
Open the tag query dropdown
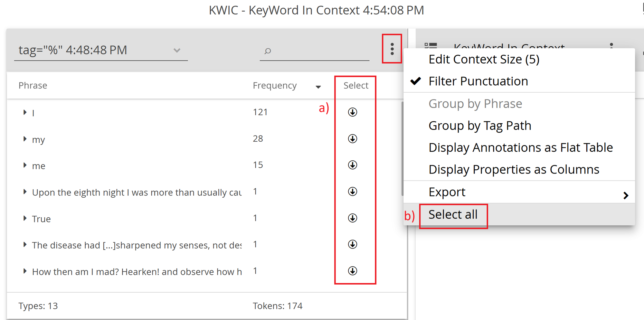click(x=176, y=50)
